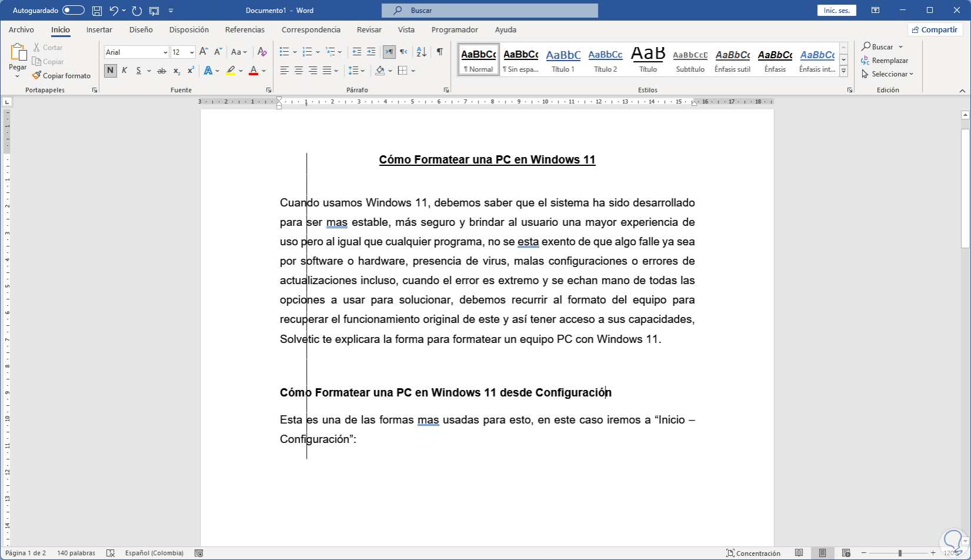Viewport: 971px width, 560px height.
Task: Toggle italic (K) formatting
Action: 124,71
